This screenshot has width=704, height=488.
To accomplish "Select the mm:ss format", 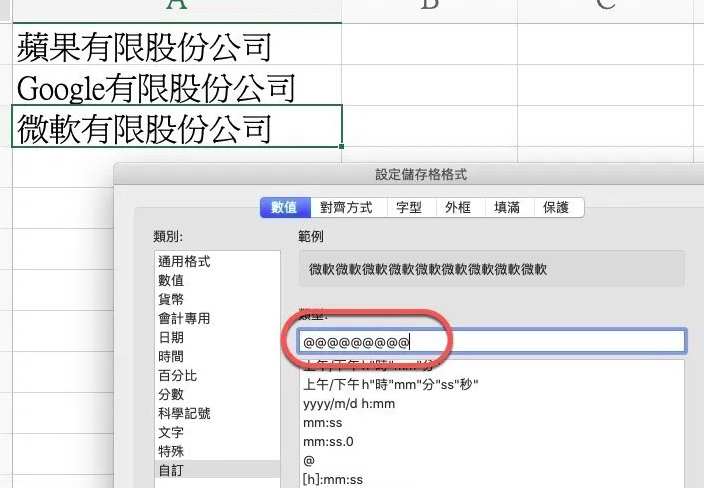I will coord(492,423).
